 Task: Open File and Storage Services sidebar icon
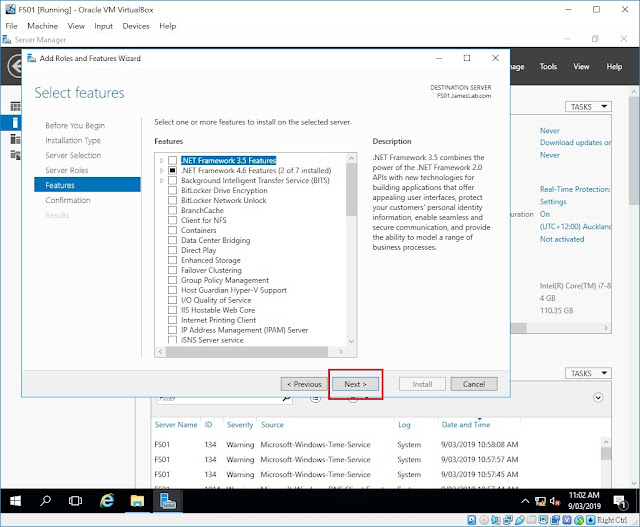tap(15, 155)
